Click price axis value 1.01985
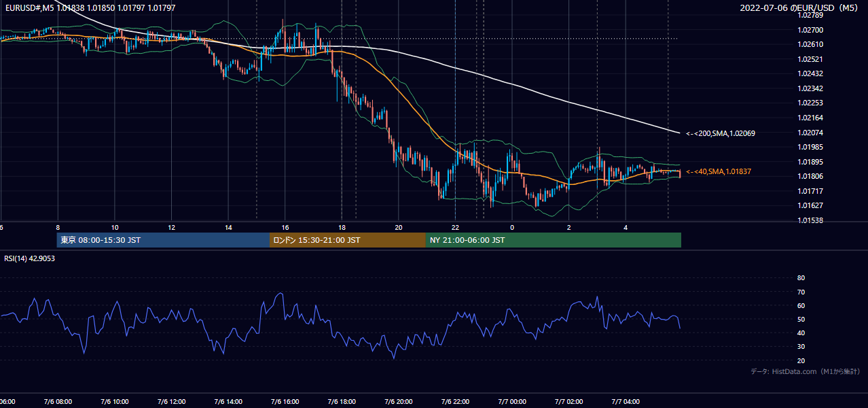The width and height of the screenshot is (868, 408). [x=810, y=147]
